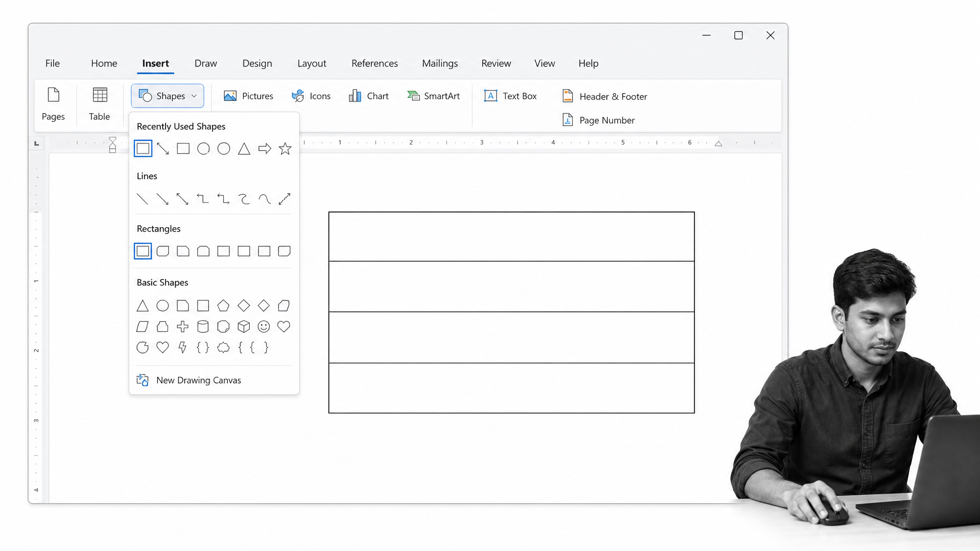The width and height of the screenshot is (980, 551).
Task: Insert a Table from the ribbon
Action: (x=100, y=104)
